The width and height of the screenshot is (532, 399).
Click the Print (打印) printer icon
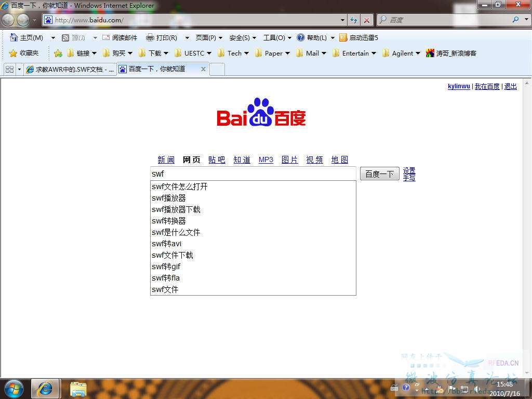click(150, 37)
